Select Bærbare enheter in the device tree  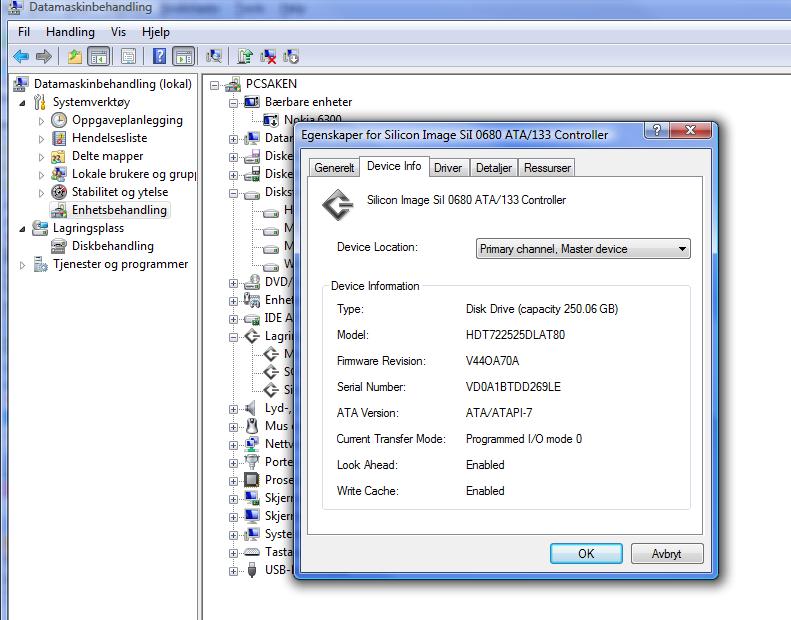click(x=308, y=102)
